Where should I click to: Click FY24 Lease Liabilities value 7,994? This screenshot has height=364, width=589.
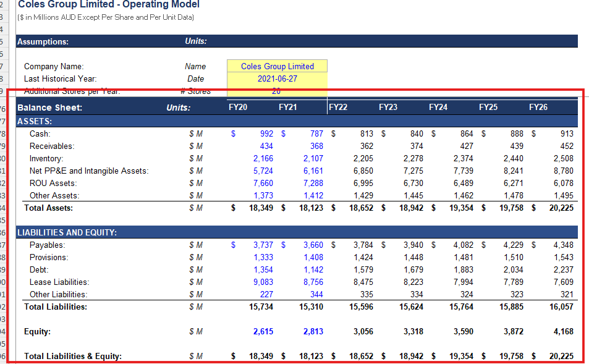463,282
